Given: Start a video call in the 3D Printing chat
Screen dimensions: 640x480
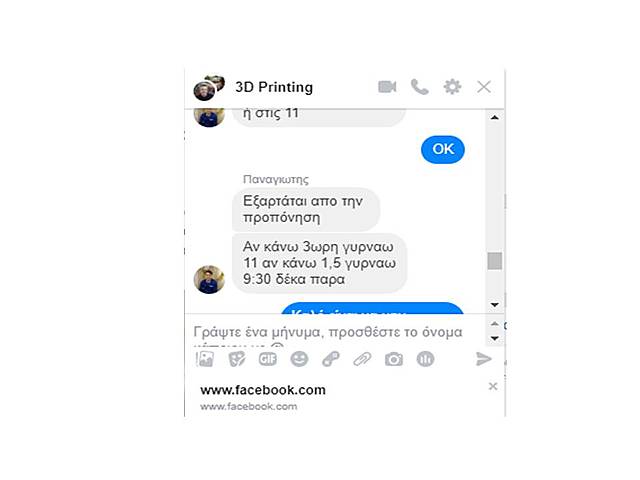Looking at the screenshot, I should coord(387,87).
